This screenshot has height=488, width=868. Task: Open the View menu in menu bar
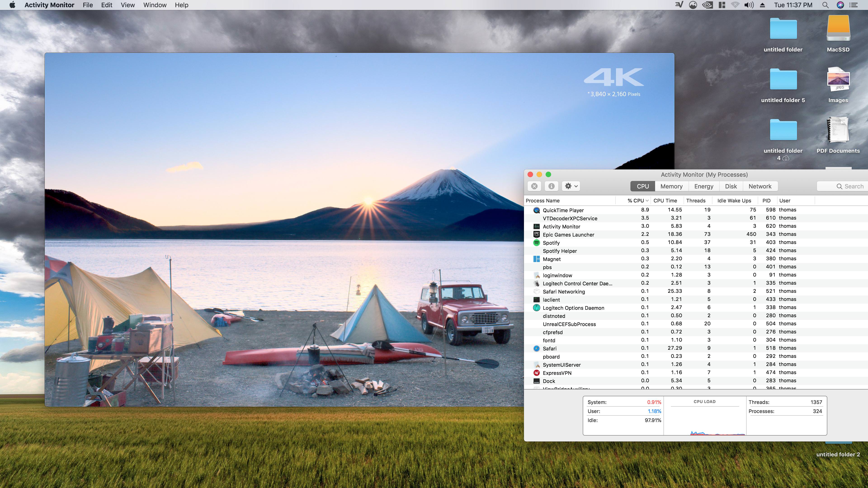(127, 5)
